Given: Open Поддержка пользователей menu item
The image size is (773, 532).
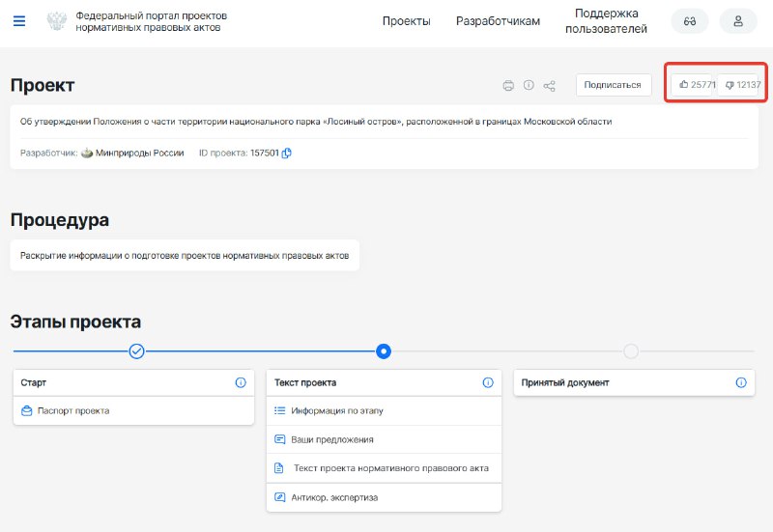Looking at the screenshot, I should (x=607, y=21).
